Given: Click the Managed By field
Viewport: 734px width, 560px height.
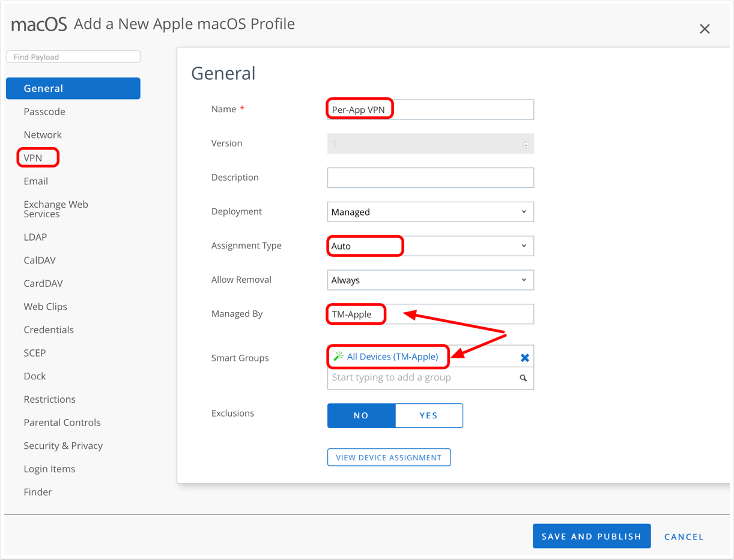Looking at the screenshot, I should tap(430, 315).
